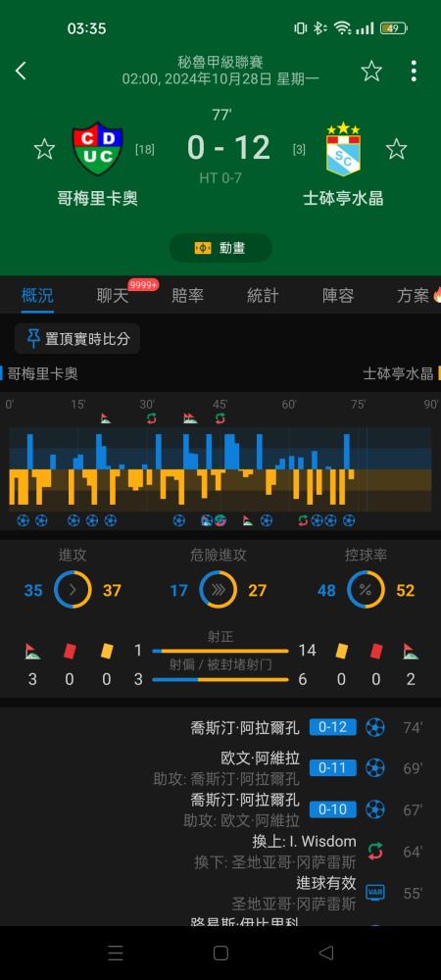441x980 pixels.
Task: Open the 動畫 live animation button
Action: click(220, 248)
